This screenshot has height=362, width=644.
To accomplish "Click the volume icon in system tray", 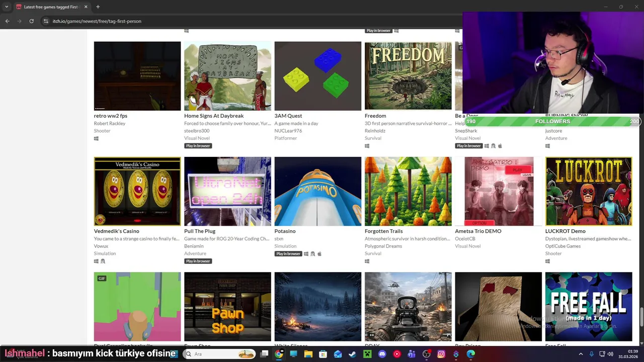I will (x=610, y=354).
